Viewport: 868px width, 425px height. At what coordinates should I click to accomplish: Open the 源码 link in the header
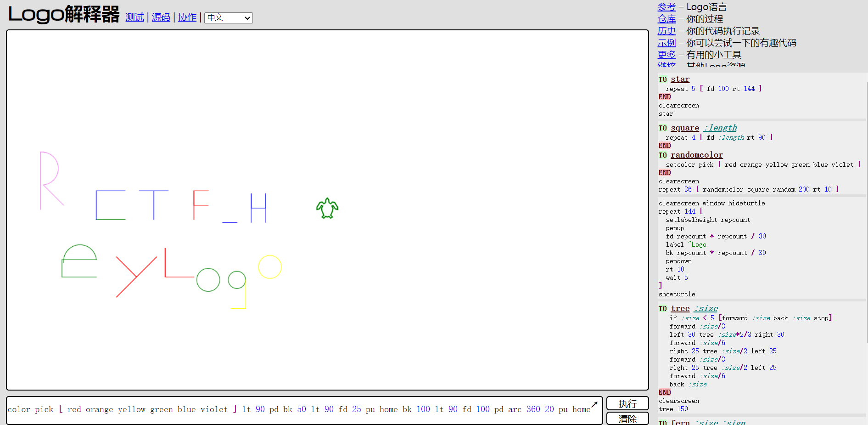[x=161, y=17]
